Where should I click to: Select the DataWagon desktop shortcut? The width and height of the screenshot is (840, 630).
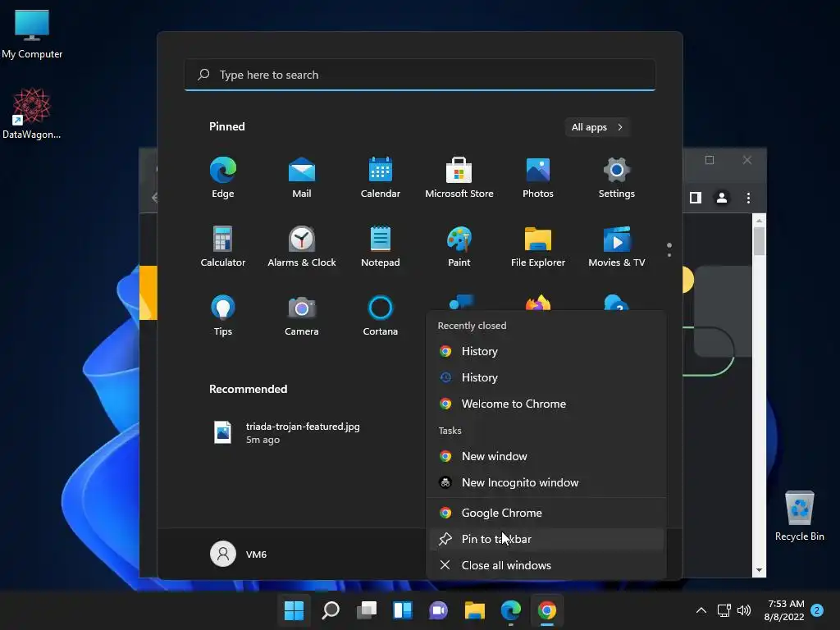(x=32, y=113)
